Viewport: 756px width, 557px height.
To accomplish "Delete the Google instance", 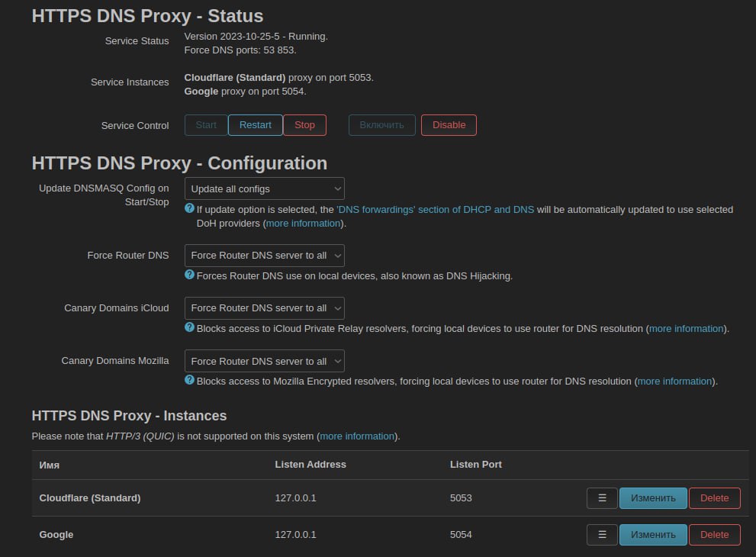I will coord(715,535).
